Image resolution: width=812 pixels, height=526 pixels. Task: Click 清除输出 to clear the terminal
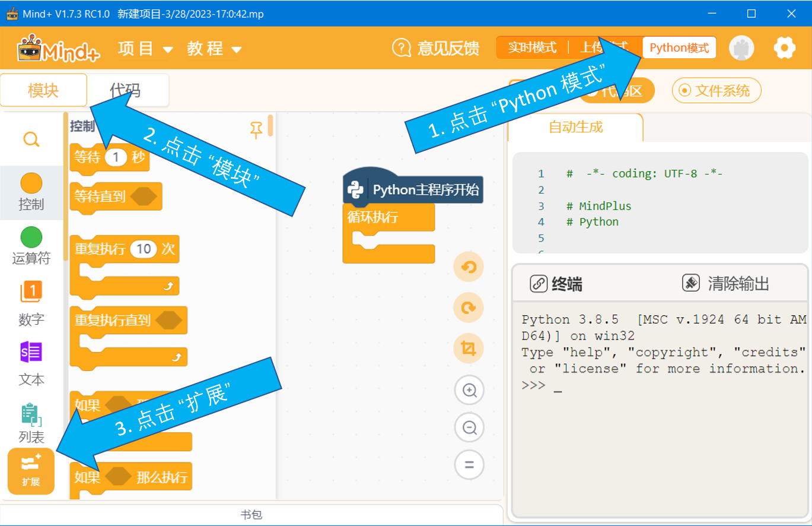(x=725, y=283)
